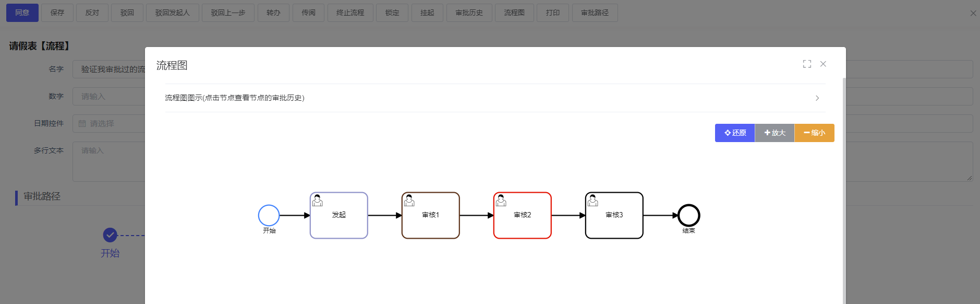Close the 流程图 dialog with the X icon

(823, 64)
